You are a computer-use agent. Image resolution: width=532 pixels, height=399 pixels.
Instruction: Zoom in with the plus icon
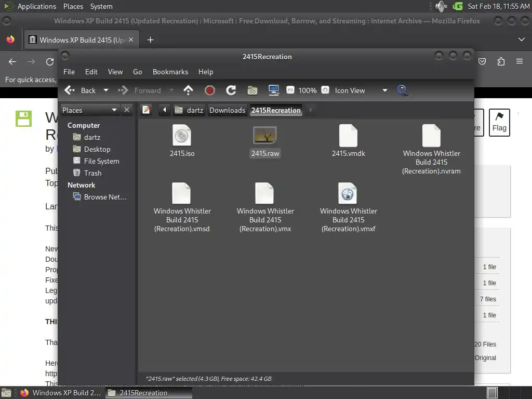325,90
